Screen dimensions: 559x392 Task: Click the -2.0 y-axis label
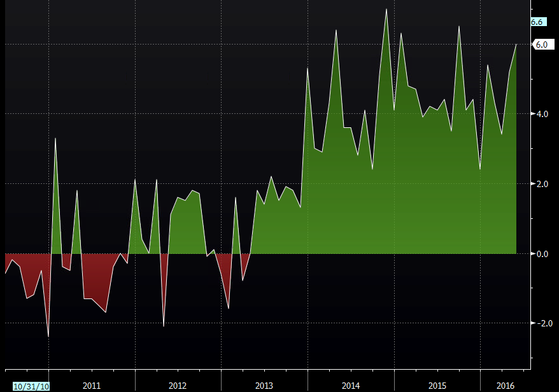544,323
